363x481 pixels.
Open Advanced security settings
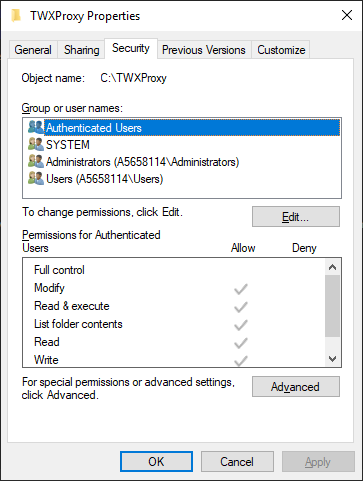(x=296, y=387)
